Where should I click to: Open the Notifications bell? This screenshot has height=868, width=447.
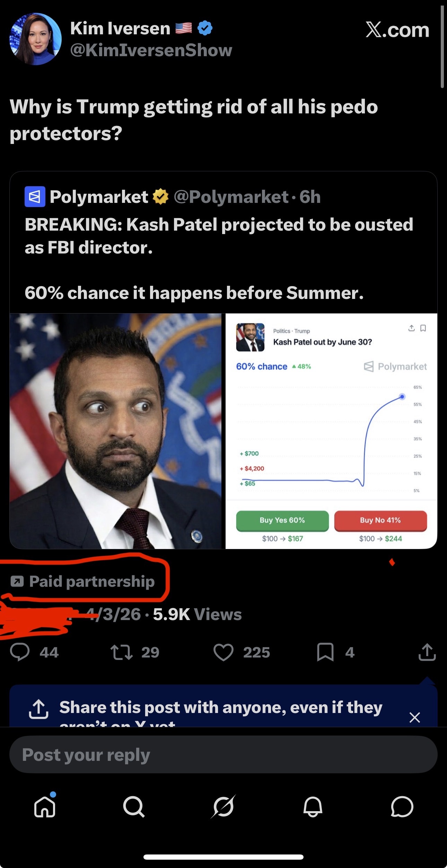[x=313, y=807]
